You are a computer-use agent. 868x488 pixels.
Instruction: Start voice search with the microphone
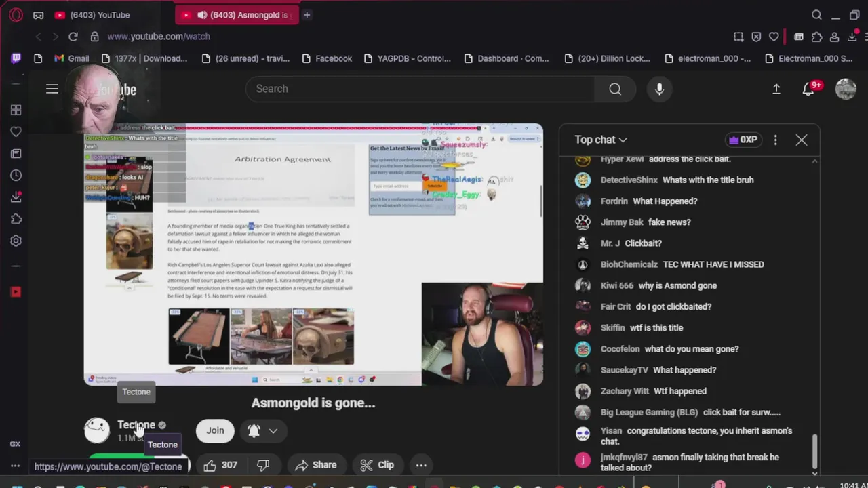coord(659,89)
